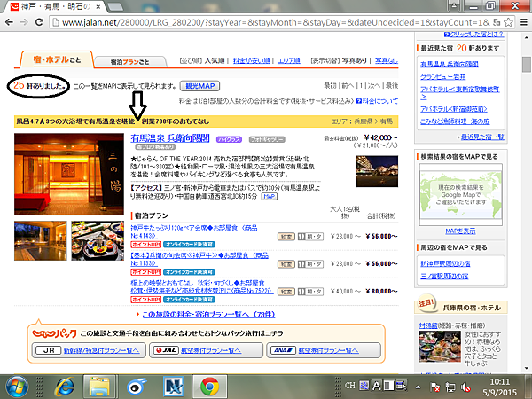The width and height of the screenshot is (532, 399).
Task: Open File Explorer folder on the taskbar
Action: pyautogui.click(x=99, y=387)
